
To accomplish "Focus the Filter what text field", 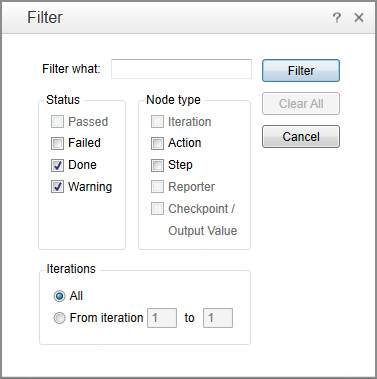I will click(181, 69).
